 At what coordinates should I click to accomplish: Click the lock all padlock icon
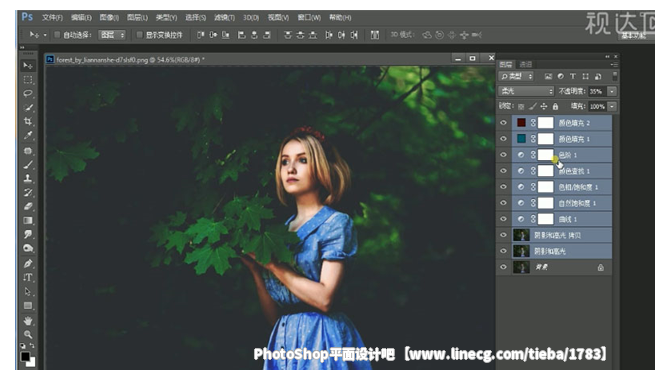click(x=555, y=106)
